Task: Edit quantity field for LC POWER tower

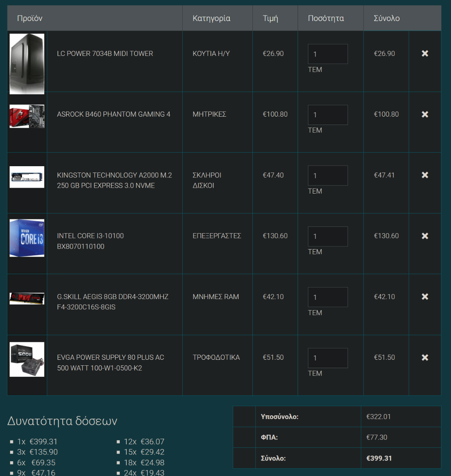Action: pyautogui.click(x=328, y=54)
